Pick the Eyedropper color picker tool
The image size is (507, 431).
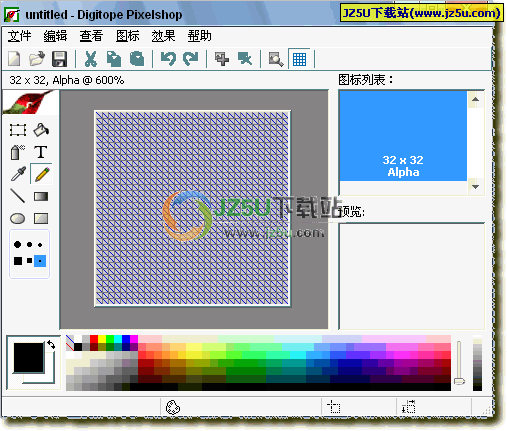tap(18, 174)
